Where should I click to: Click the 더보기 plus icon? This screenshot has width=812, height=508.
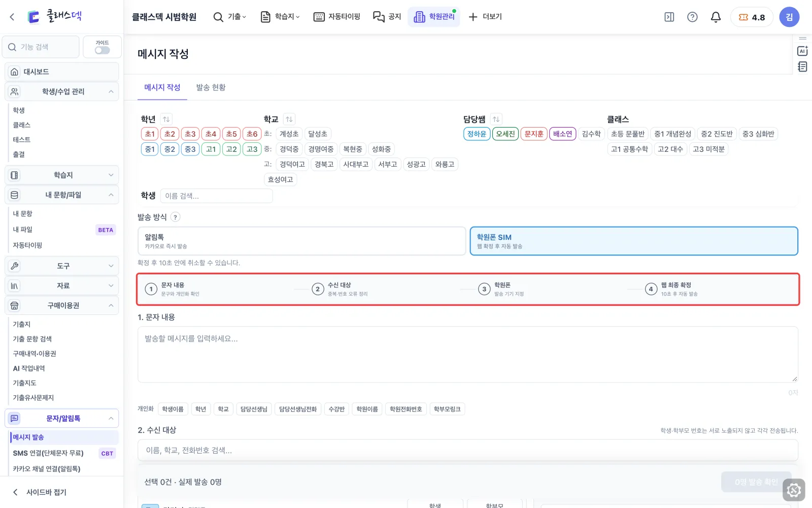(473, 17)
